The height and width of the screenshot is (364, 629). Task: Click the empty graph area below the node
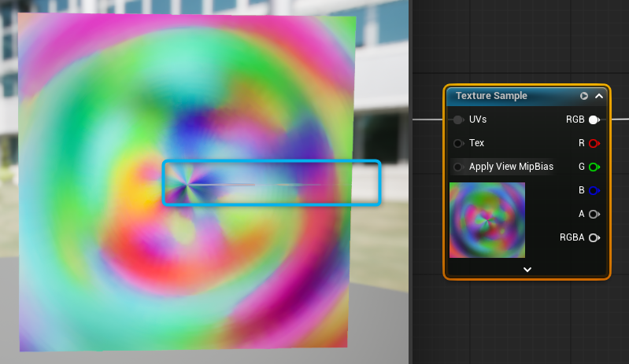point(527,322)
